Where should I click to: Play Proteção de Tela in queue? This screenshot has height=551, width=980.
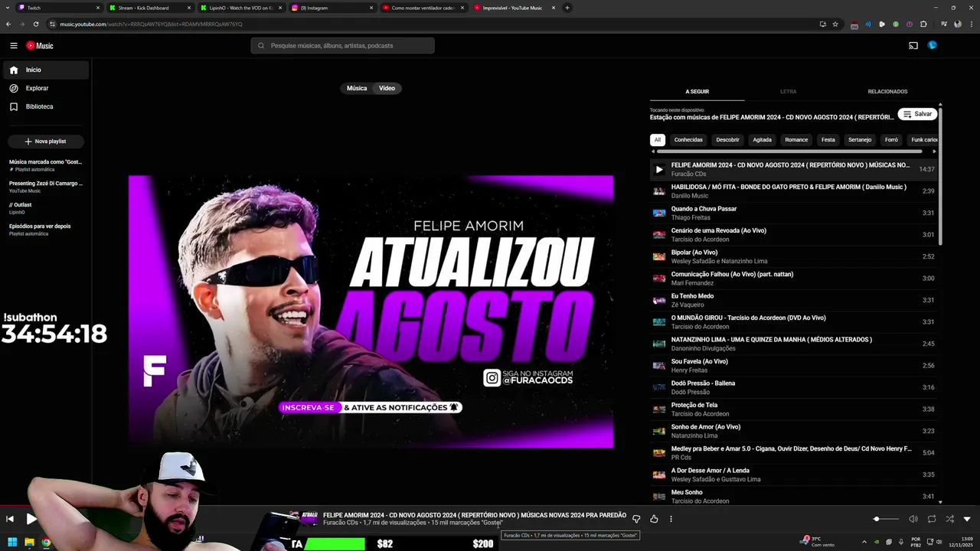tap(793, 409)
